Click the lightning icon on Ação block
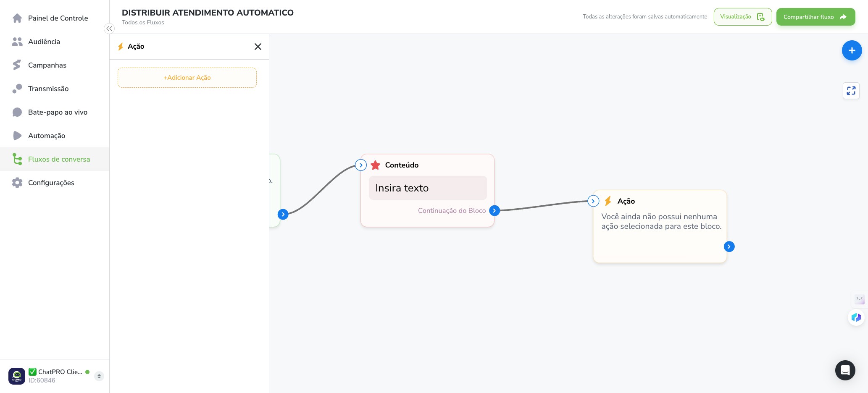This screenshot has width=868, height=393. (x=608, y=201)
